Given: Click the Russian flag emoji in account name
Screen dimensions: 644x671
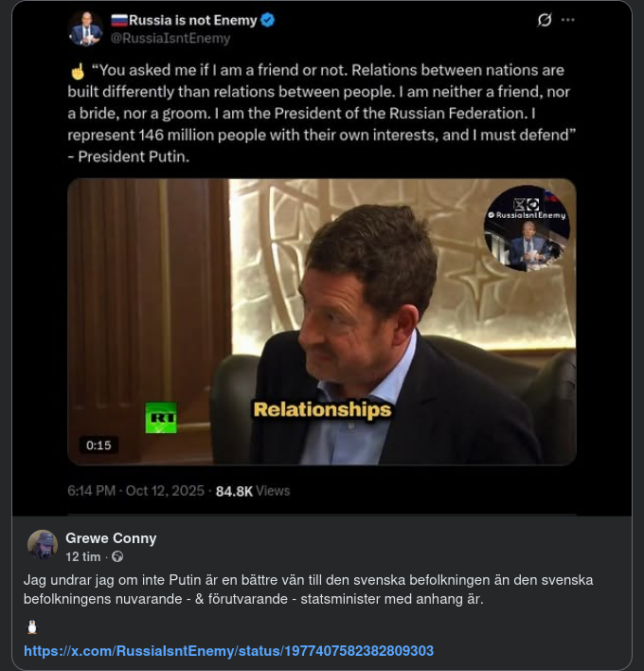Looking at the screenshot, I should tap(119, 20).
